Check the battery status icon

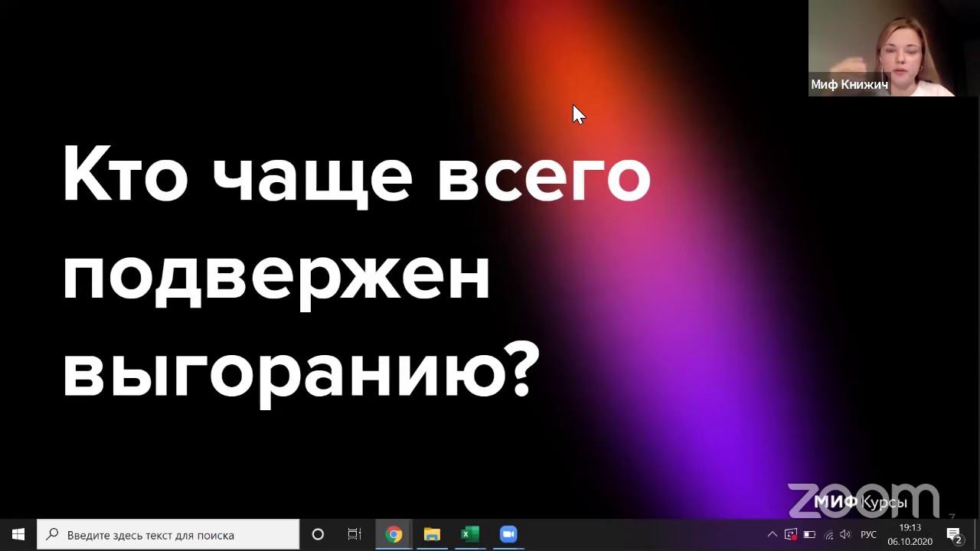809,534
